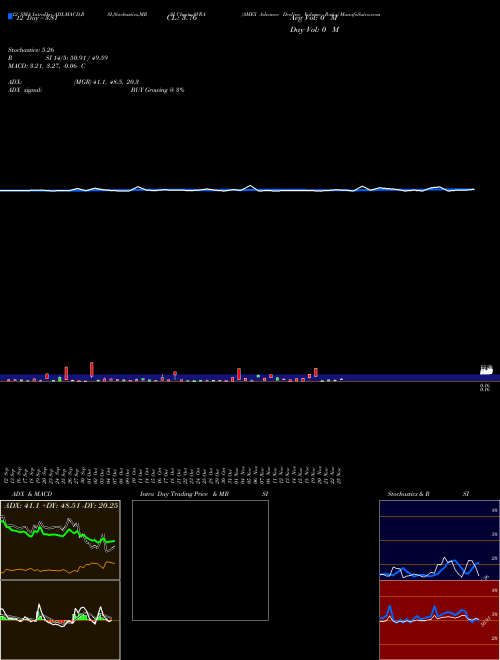Screen dimensions: 500x660
Task: Open the ADX indicator chart with green line
Action: click(60, 540)
